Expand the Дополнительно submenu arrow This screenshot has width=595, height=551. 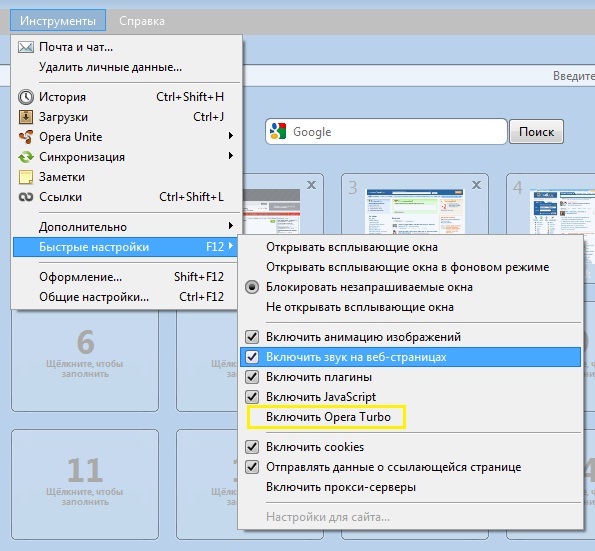(x=230, y=226)
